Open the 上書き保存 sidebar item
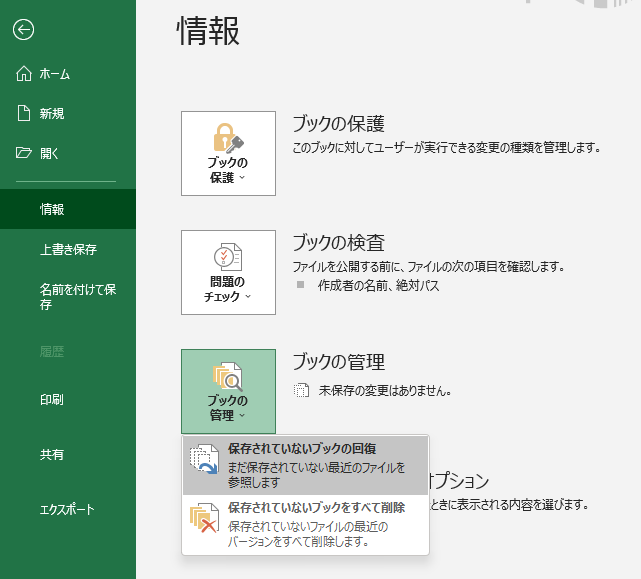The width and height of the screenshot is (641, 579). 68,249
